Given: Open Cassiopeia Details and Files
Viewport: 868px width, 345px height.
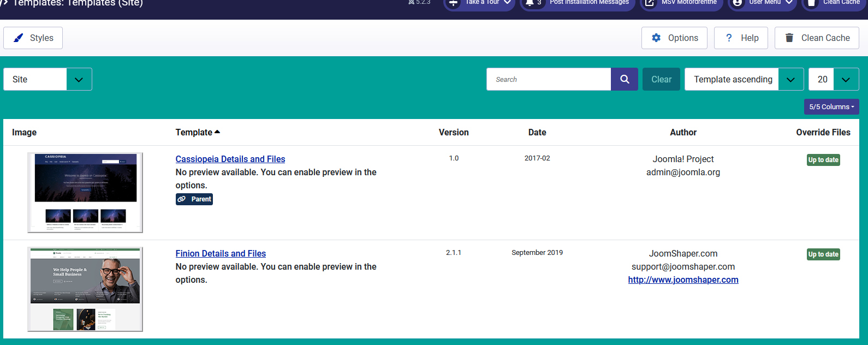Looking at the screenshot, I should pos(230,159).
